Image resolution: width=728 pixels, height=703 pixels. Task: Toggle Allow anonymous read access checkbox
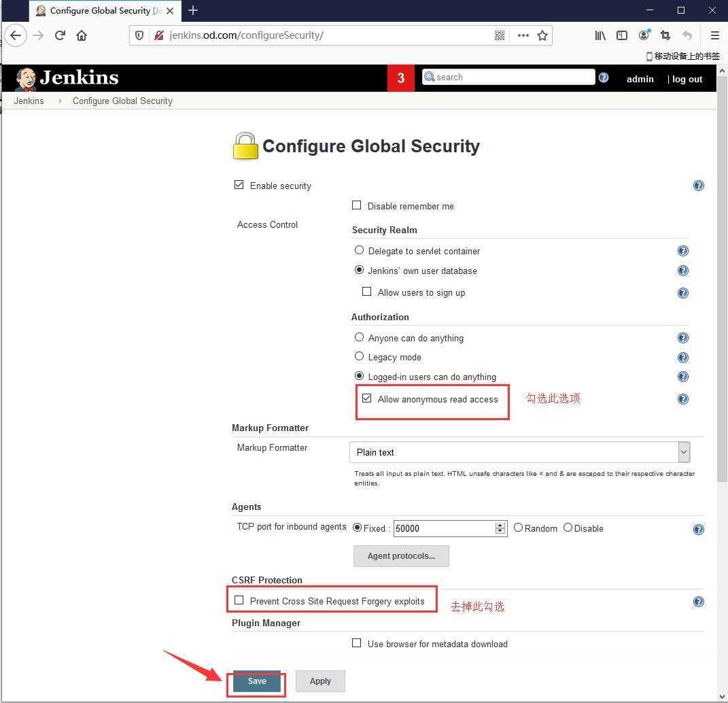pyautogui.click(x=367, y=398)
